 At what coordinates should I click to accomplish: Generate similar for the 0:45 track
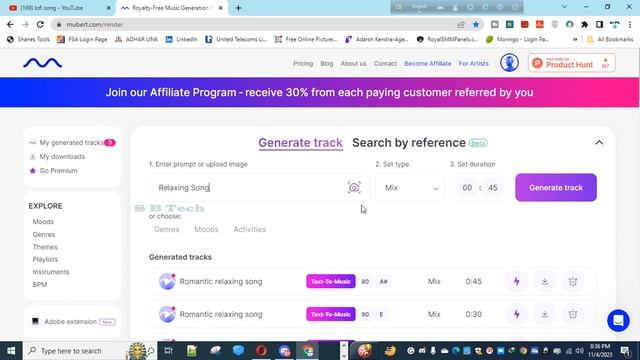517,281
